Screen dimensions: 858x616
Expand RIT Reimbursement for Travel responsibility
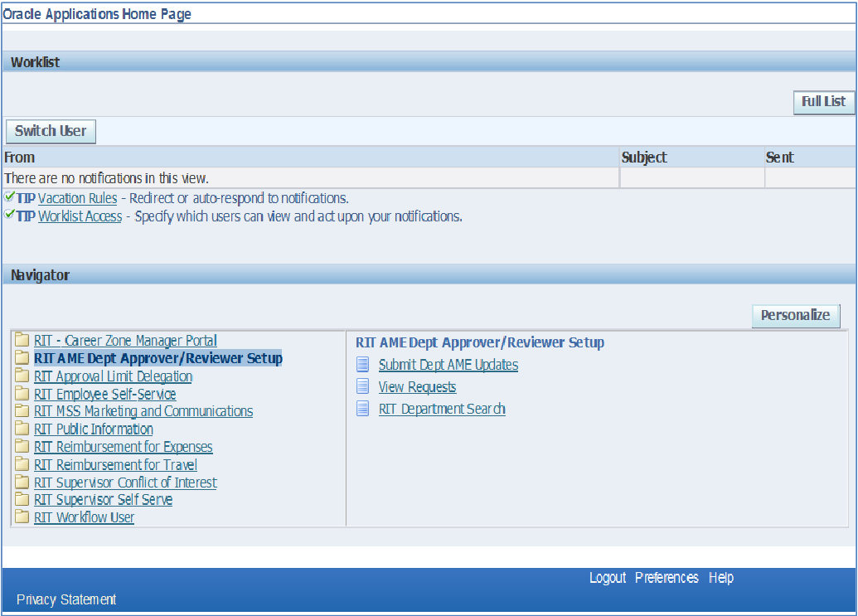115,465
